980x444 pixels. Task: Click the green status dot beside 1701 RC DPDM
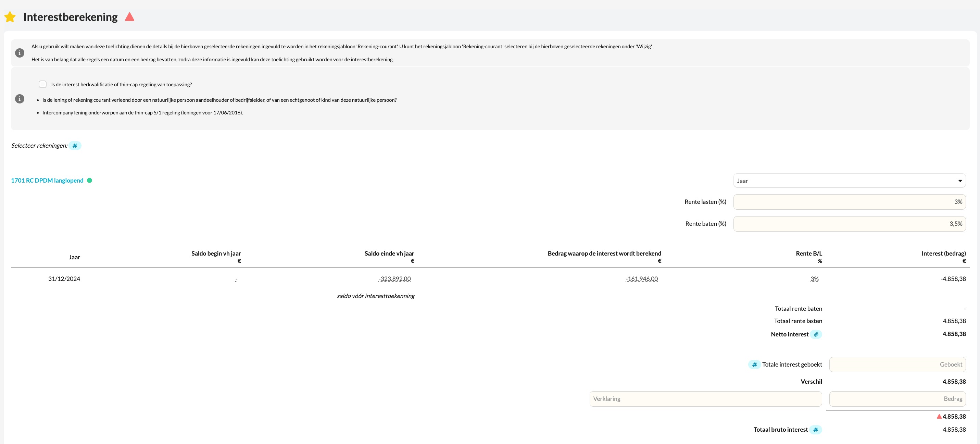[x=89, y=181]
